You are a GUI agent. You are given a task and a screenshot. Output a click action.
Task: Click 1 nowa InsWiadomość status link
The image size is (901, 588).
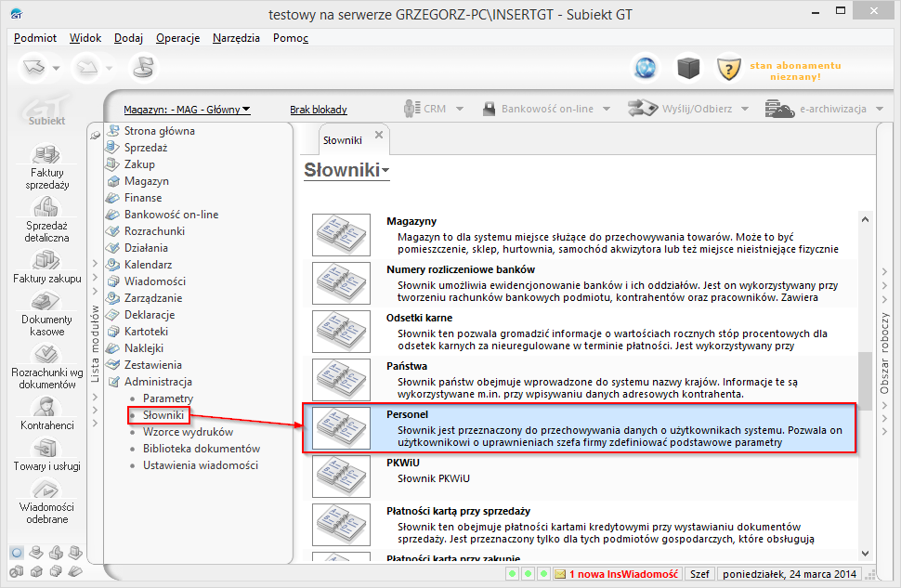coord(623,574)
